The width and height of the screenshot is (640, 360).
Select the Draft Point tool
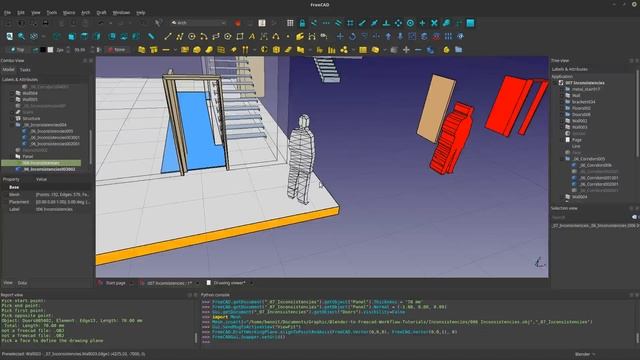pos(288,36)
